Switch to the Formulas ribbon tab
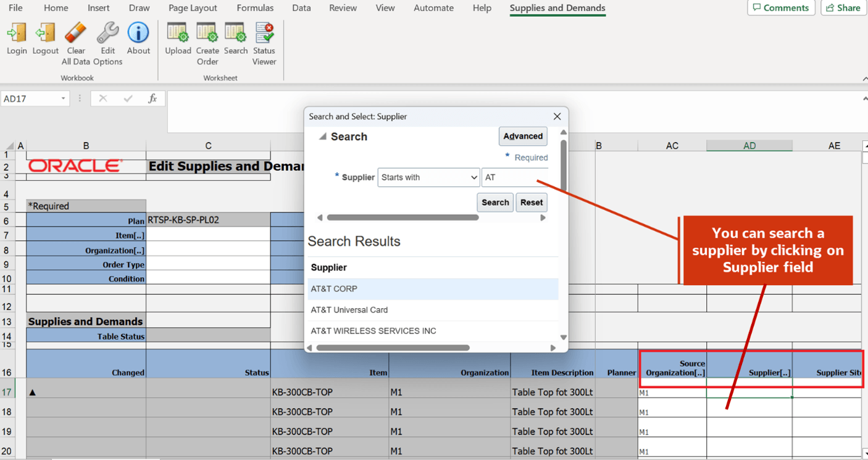868x460 pixels. (255, 8)
